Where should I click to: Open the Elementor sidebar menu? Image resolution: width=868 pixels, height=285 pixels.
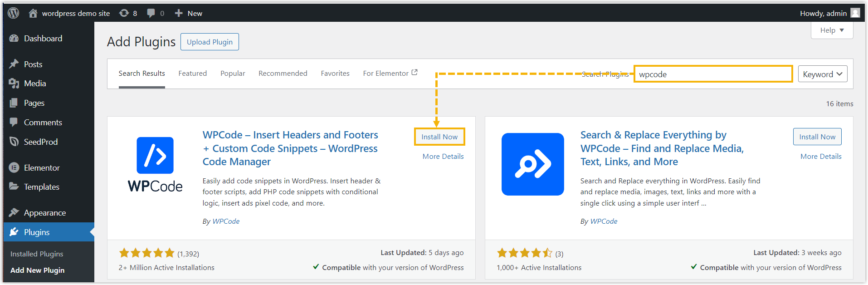(x=42, y=168)
